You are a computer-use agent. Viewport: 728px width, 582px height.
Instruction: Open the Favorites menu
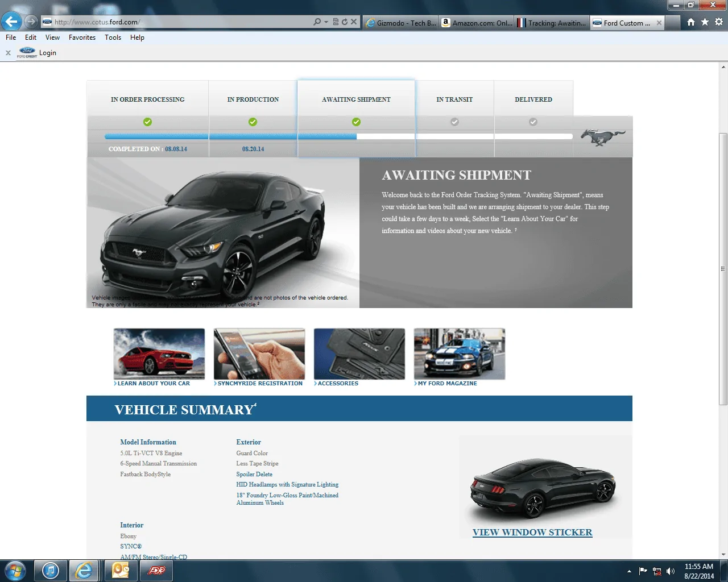82,38
